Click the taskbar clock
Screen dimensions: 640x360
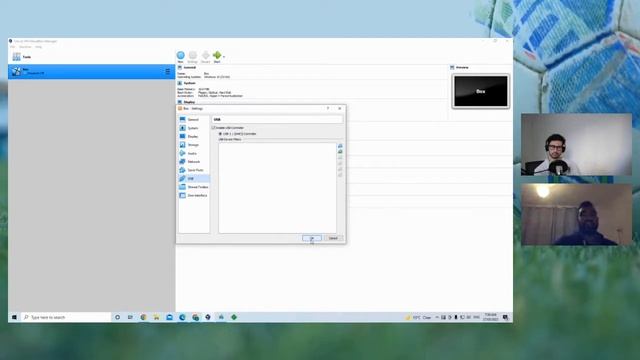(491, 317)
